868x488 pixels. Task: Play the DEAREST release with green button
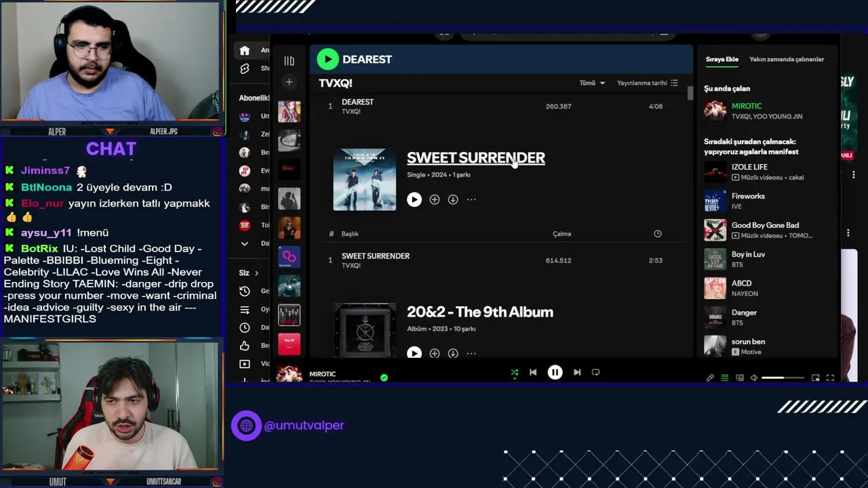328,60
